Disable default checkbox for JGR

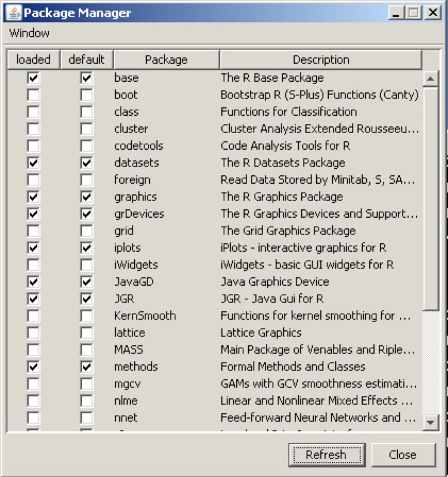[x=86, y=299]
